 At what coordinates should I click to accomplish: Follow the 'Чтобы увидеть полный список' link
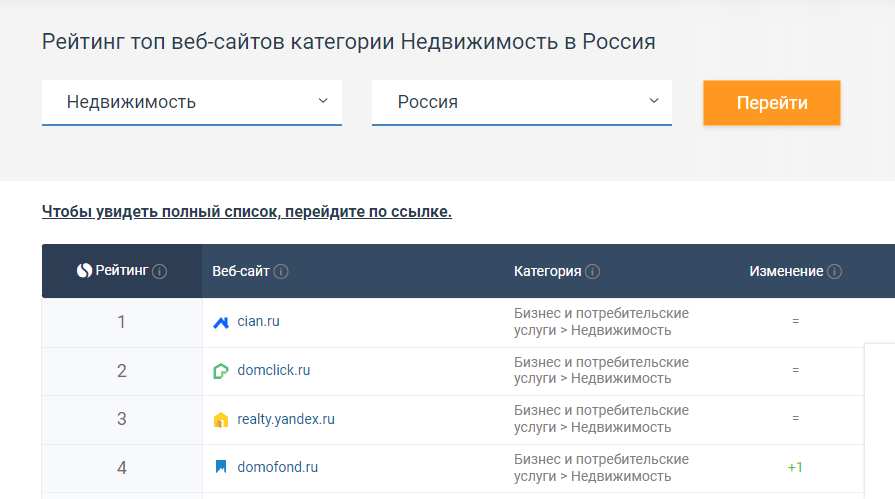coord(247,212)
